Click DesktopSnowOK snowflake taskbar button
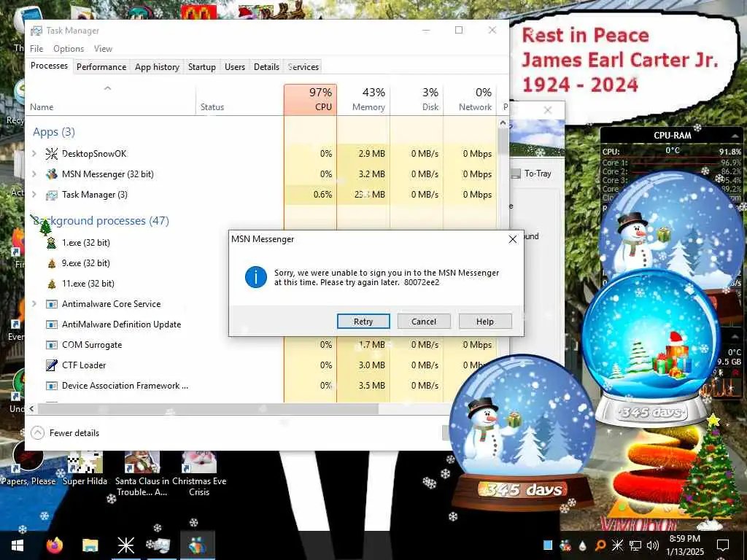Viewport: 747px width, 560px height. 125,545
